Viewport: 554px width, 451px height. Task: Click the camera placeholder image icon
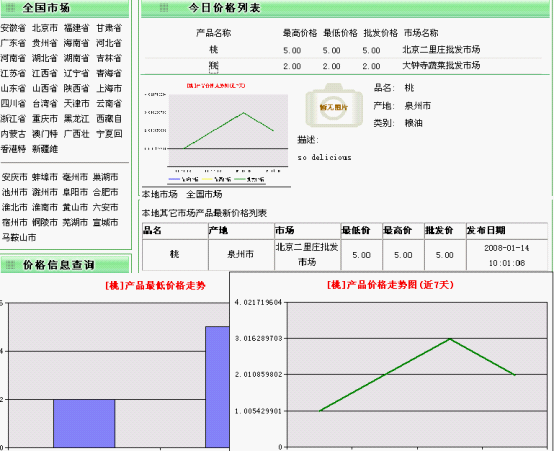point(334,105)
